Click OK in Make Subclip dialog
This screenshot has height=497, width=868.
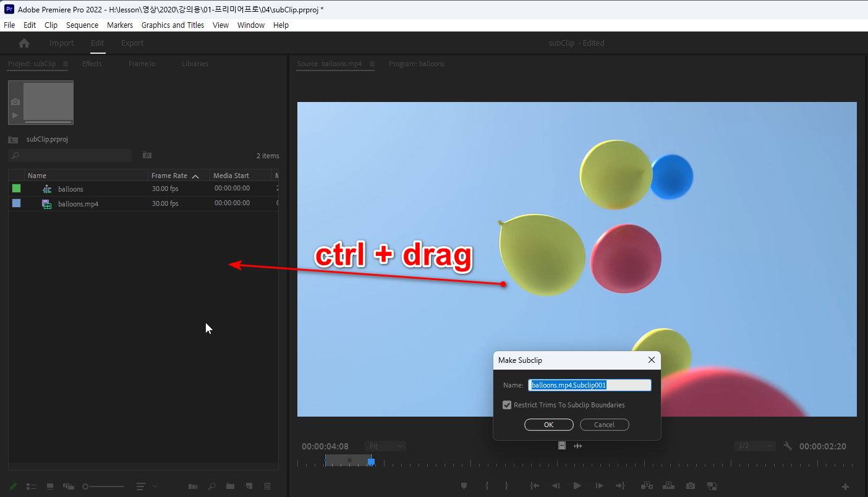click(x=548, y=425)
